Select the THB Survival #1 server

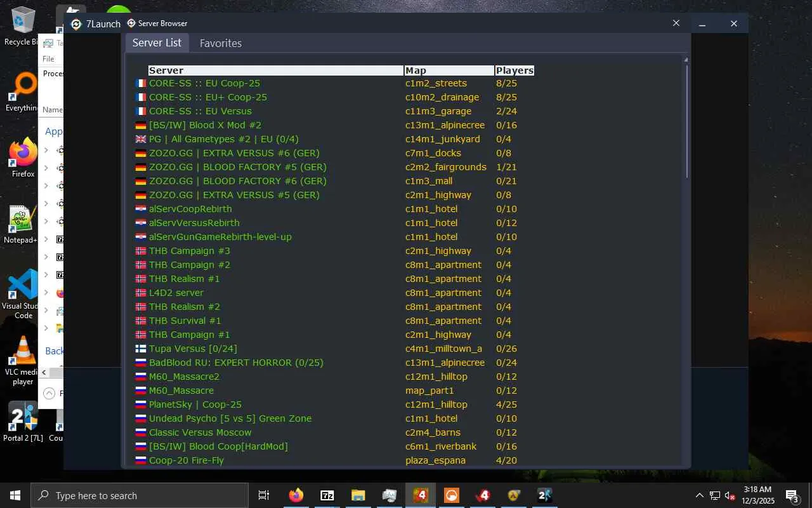(185, 321)
